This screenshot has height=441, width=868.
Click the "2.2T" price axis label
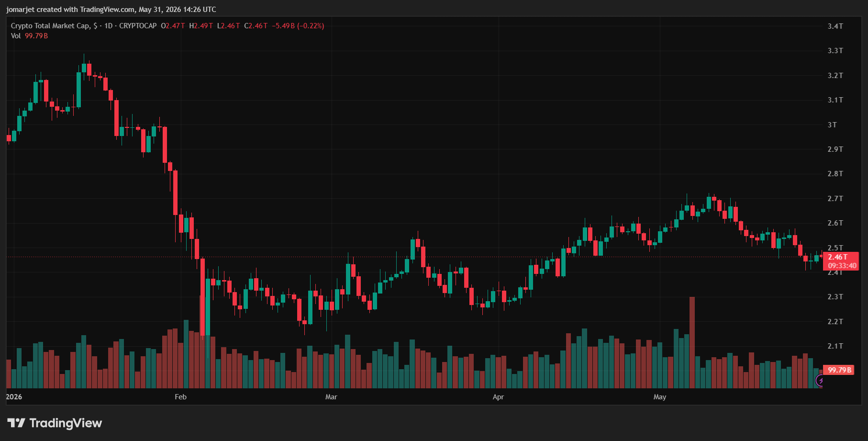click(835, 322)
